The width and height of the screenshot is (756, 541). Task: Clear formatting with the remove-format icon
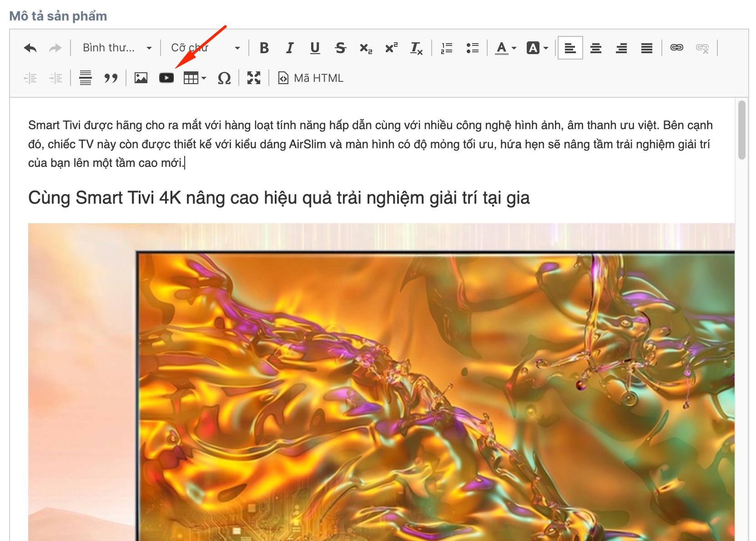click(x=416, y=48)
